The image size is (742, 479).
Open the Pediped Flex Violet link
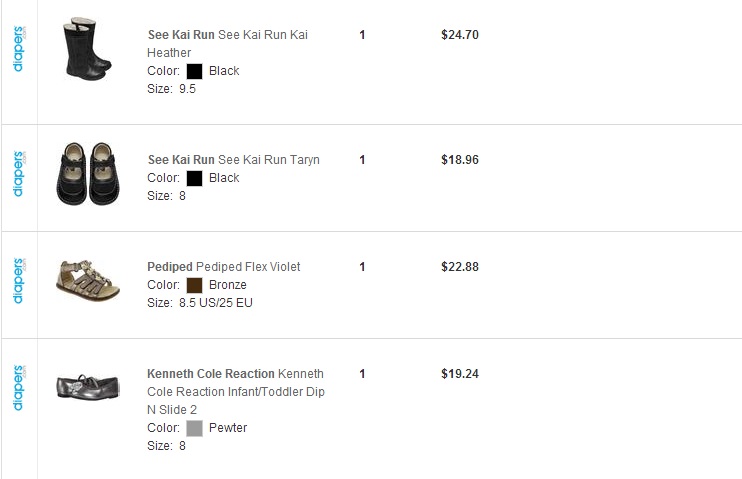[x=223, y=267]
